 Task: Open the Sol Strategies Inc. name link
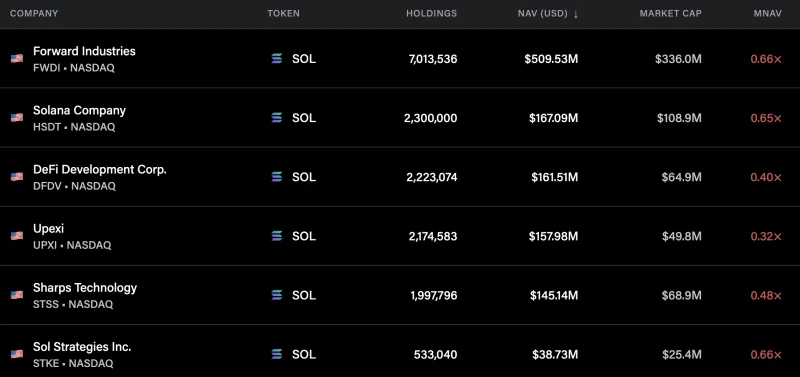82,347
